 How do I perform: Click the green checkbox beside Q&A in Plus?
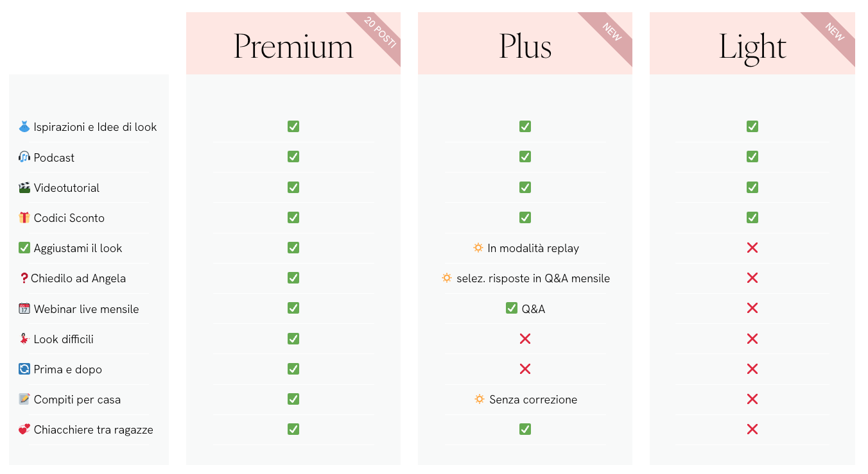coord(512,309)
